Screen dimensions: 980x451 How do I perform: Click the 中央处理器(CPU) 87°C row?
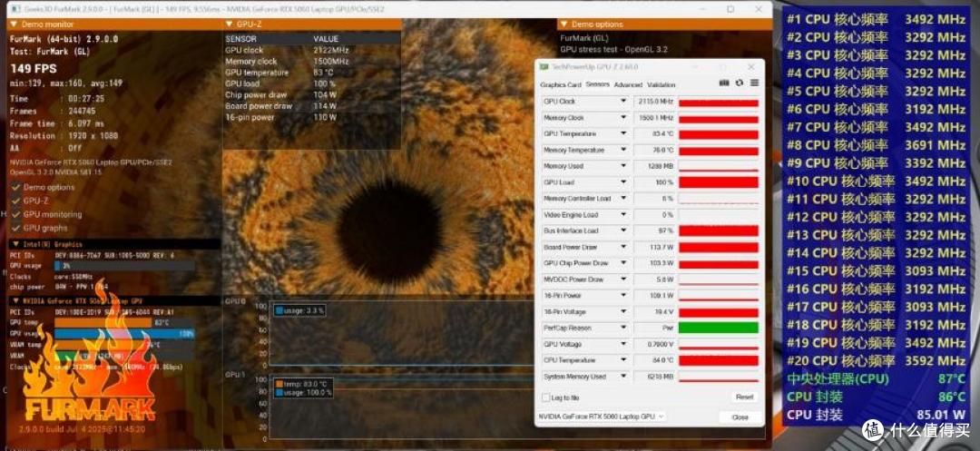876,378
